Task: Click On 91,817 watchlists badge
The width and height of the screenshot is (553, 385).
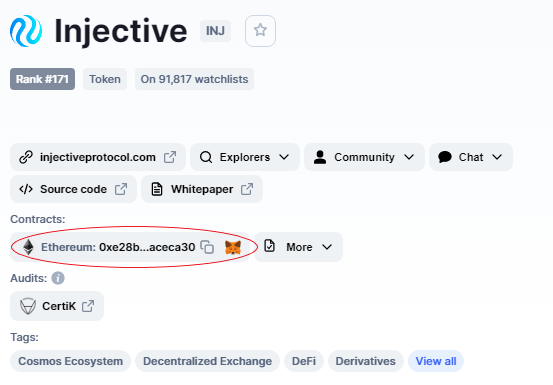Action: tap(194, 79)
